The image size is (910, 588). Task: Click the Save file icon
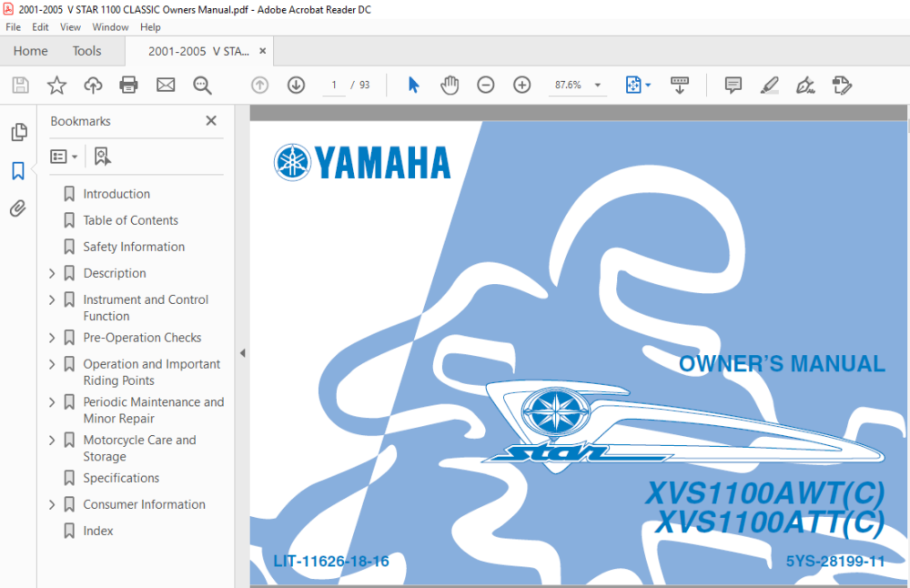pos(20,86)
